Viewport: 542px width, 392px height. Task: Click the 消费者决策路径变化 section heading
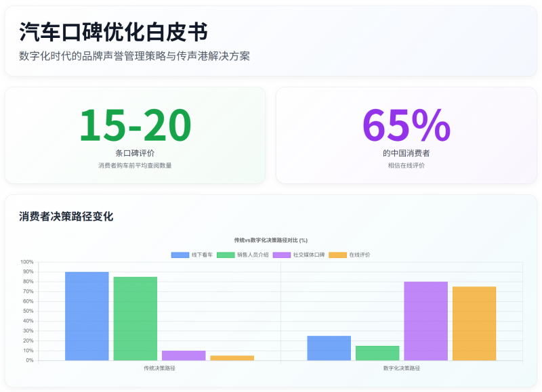[x=66, y=217]
